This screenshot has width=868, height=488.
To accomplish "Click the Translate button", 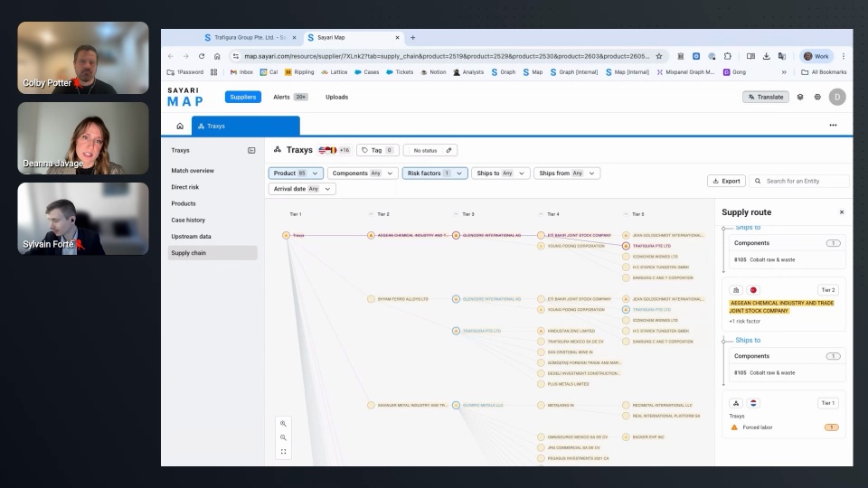I will (x=766, y=97).
